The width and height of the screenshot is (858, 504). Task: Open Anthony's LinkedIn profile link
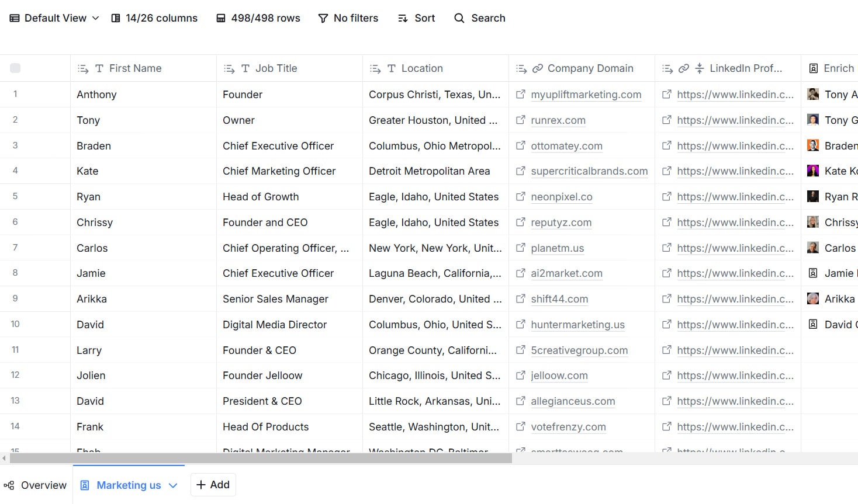click(735, 95)
